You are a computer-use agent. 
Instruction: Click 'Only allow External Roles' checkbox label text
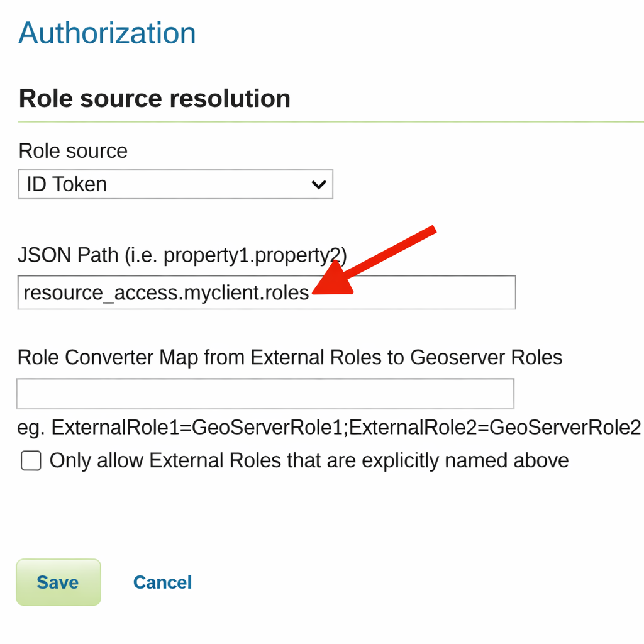pos(309,460)
